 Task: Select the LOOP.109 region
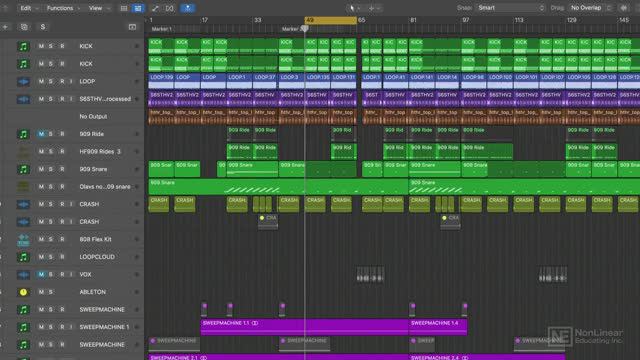tap(161, 81)
